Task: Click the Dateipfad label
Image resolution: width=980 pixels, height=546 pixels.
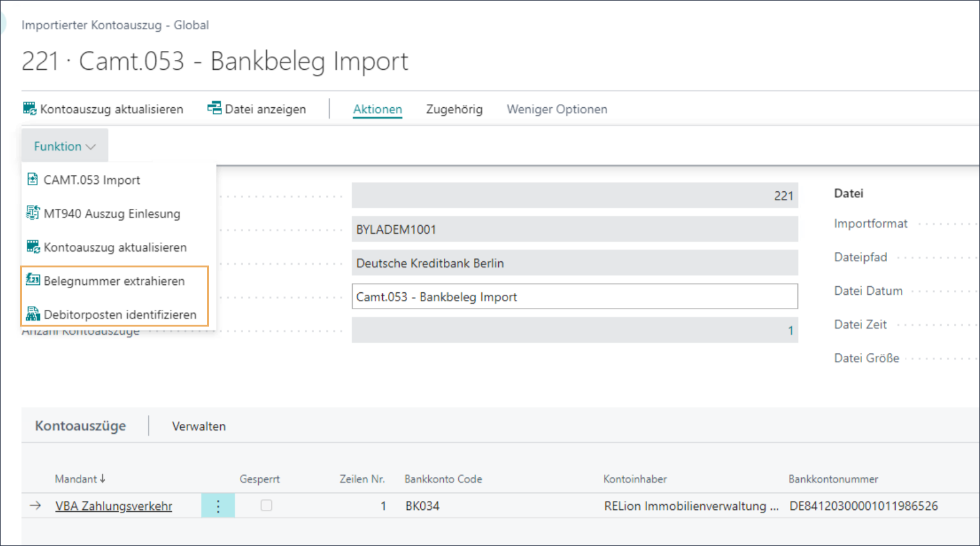Action: 861,257
